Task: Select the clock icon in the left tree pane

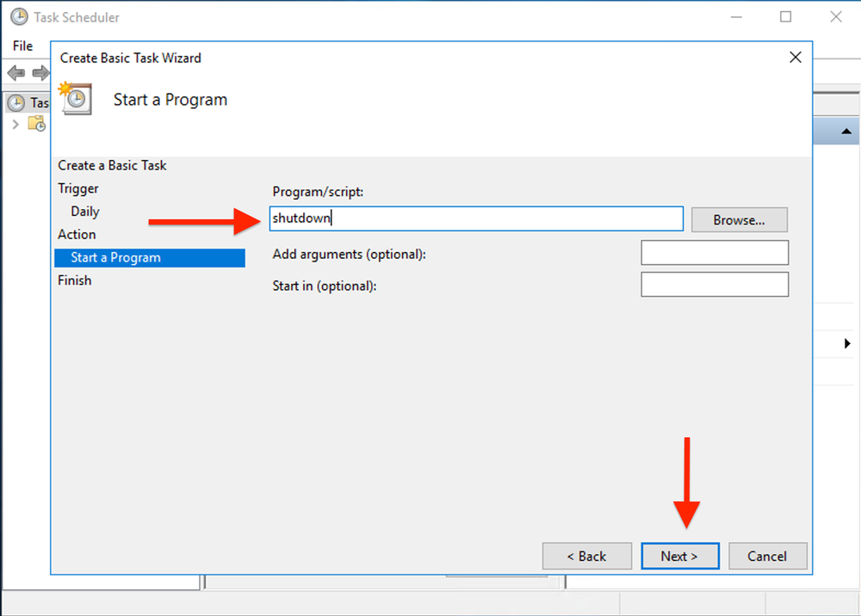Action: [16, 102]
